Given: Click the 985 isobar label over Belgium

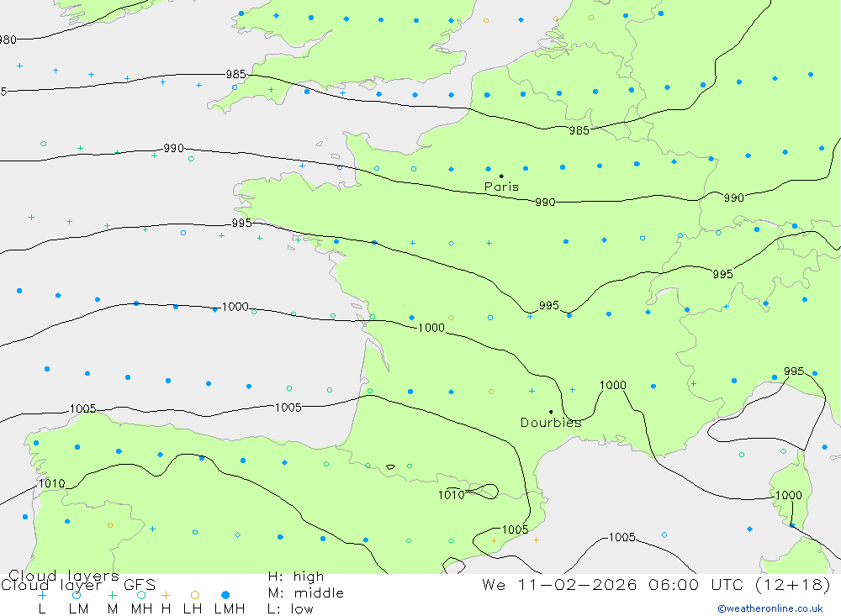Looking at the screenshot, I should click(579, 130).
